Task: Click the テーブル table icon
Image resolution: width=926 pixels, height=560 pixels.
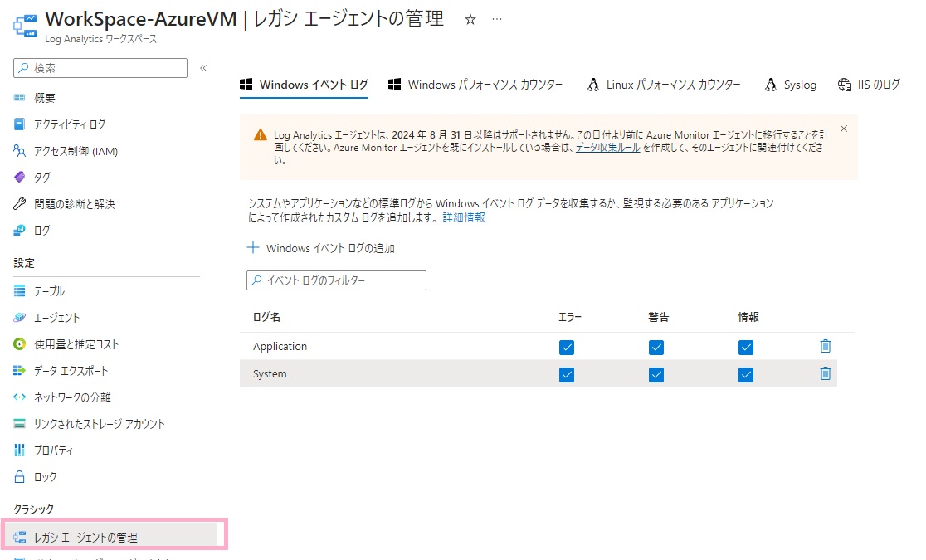Action: (x=19, y=291)
